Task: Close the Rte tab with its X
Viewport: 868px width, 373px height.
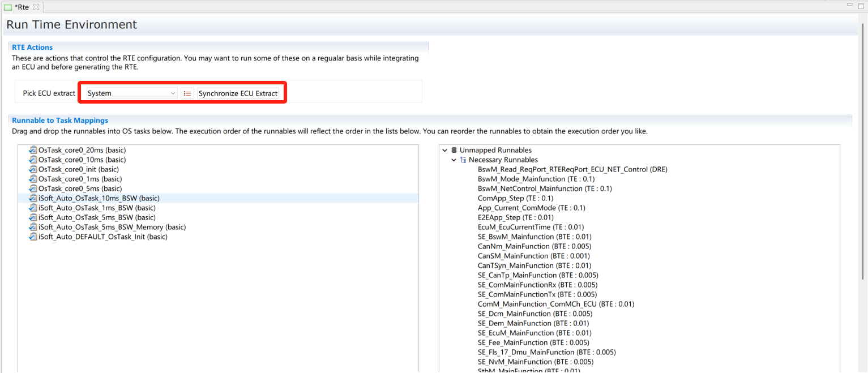Action: [36, 7]
